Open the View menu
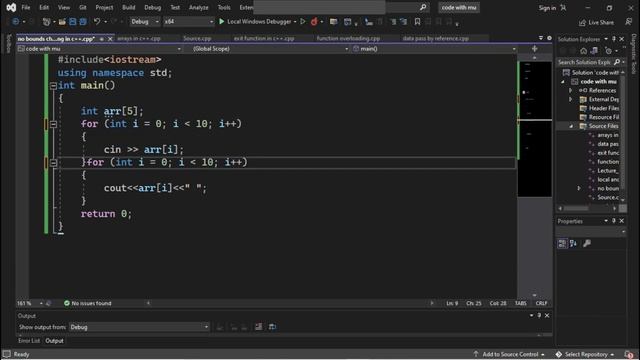The image size is (640, 360). point(64,7)
